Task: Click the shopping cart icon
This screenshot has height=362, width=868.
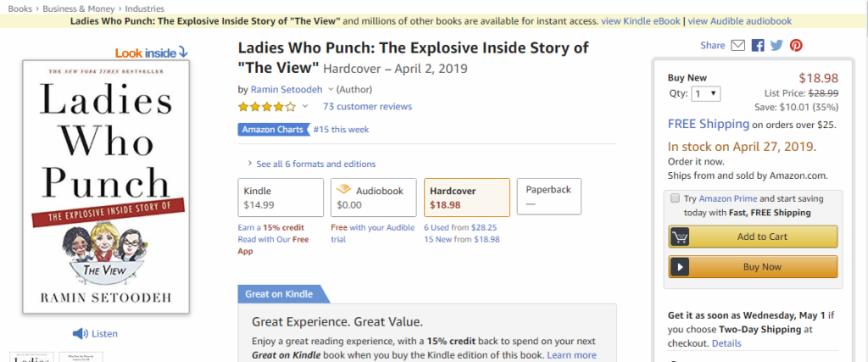Action: click(x=680, y=237)
